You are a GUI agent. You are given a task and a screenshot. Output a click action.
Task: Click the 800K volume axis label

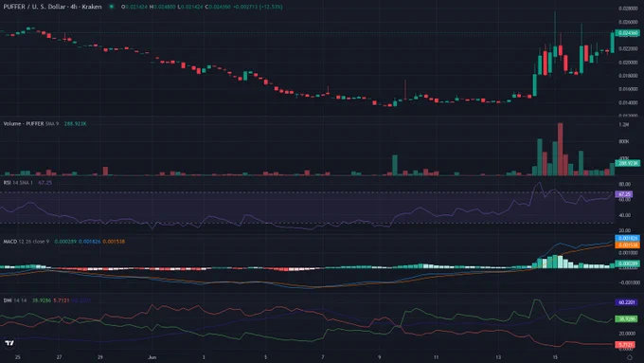(x=624, y=141)
